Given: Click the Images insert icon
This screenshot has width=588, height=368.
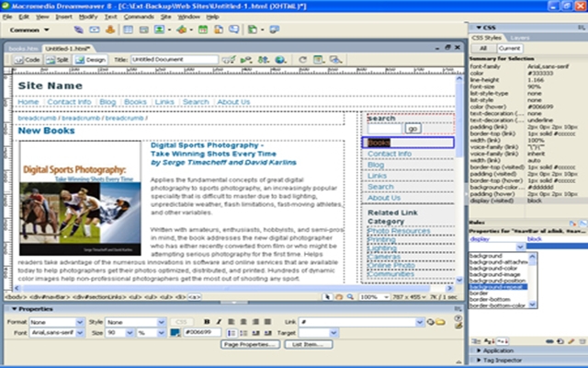Looking at the screenshot, I should (159, 29).
